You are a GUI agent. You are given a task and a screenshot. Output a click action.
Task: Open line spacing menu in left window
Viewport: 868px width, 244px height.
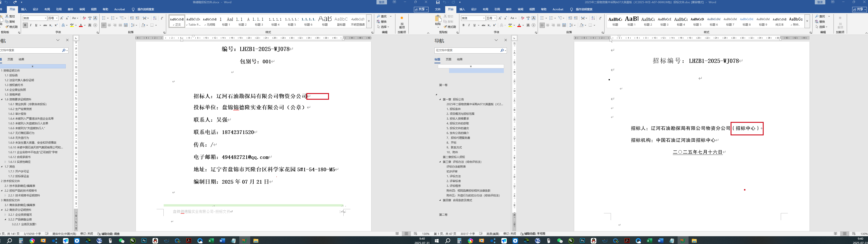click(134, 25)
